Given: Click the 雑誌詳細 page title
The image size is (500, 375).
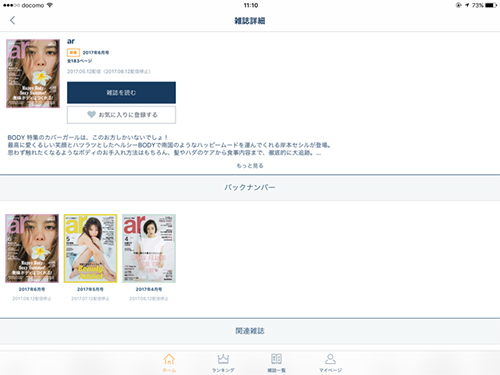Looking at the screenshot, I should 250,21.
